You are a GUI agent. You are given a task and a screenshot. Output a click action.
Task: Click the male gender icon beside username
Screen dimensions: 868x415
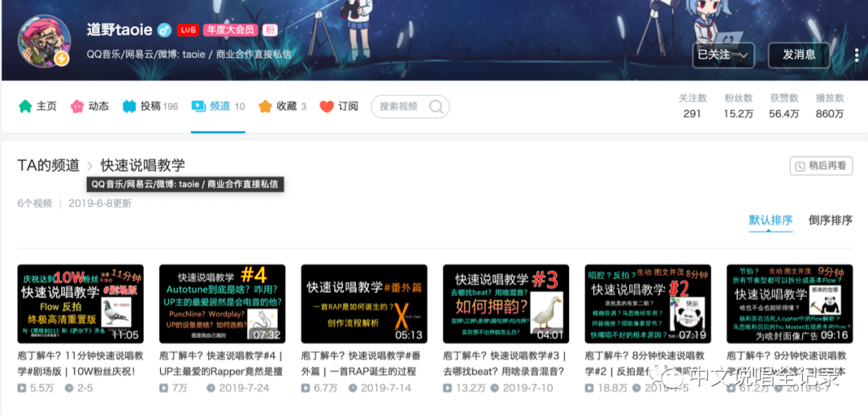click(164, 30)
